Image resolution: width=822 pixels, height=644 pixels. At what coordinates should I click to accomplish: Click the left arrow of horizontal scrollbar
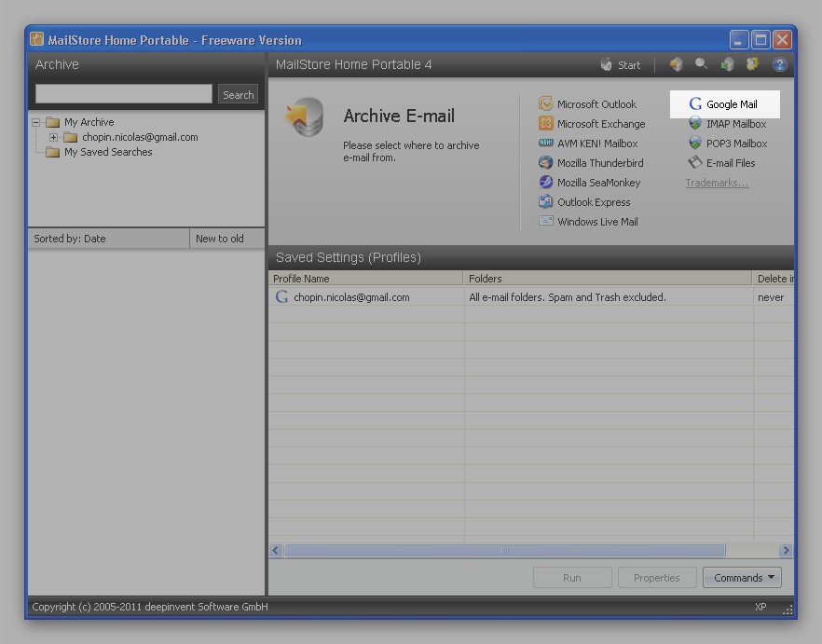pyautogui.click(x=276, y=550)
